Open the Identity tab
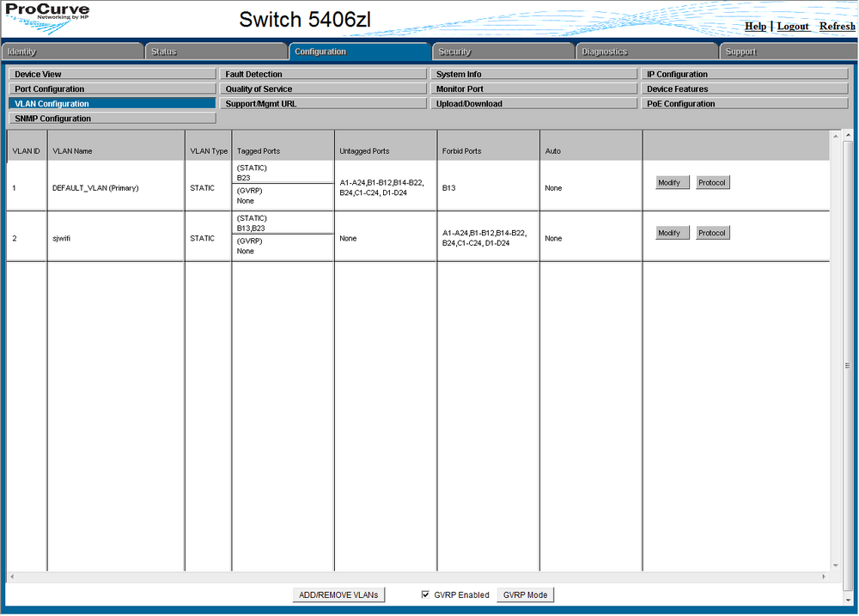The image size is (859, 616). [72, 52]
